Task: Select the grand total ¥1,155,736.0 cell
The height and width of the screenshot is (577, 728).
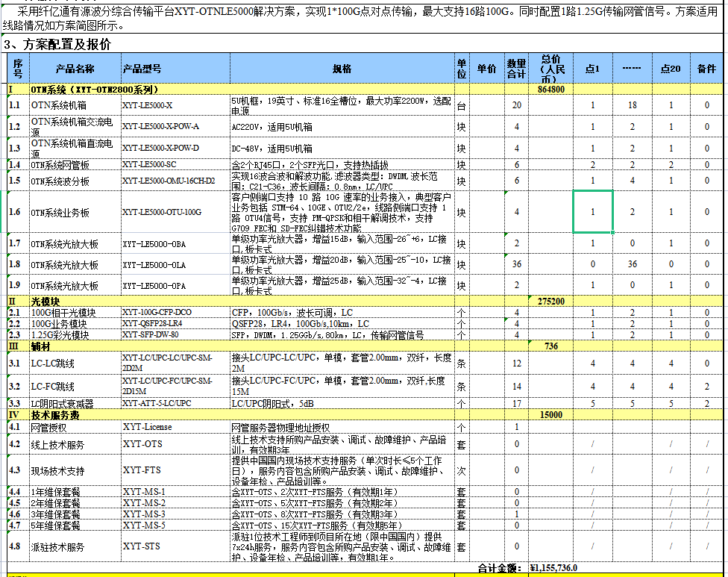Action: click(x=552, y=568)
